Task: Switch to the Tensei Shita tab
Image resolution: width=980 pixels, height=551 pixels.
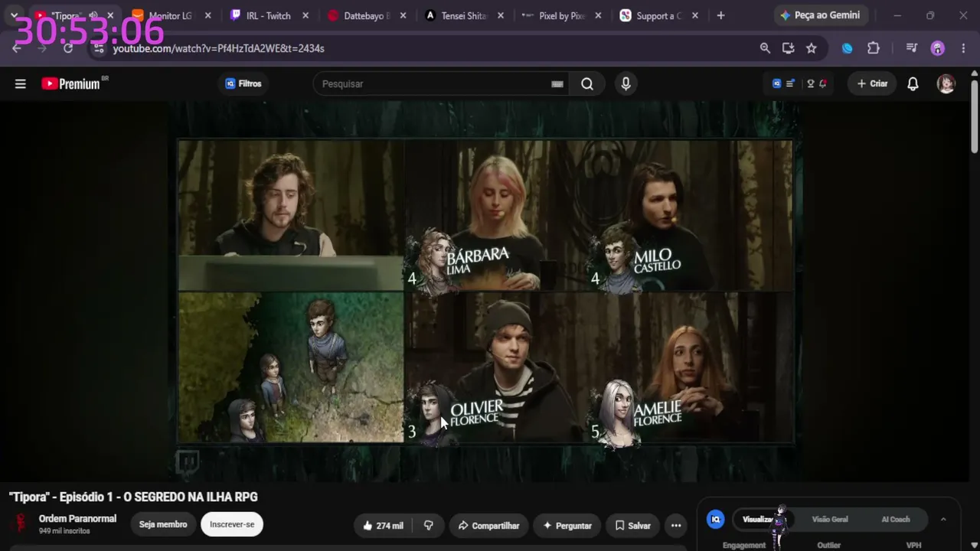Action: click(x=465, y=15)
